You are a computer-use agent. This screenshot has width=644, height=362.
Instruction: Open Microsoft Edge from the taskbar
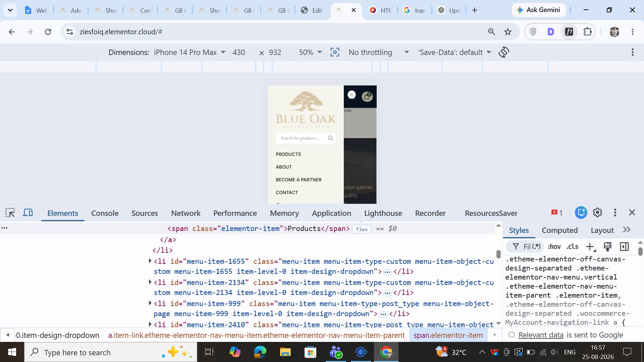(260, 352)
